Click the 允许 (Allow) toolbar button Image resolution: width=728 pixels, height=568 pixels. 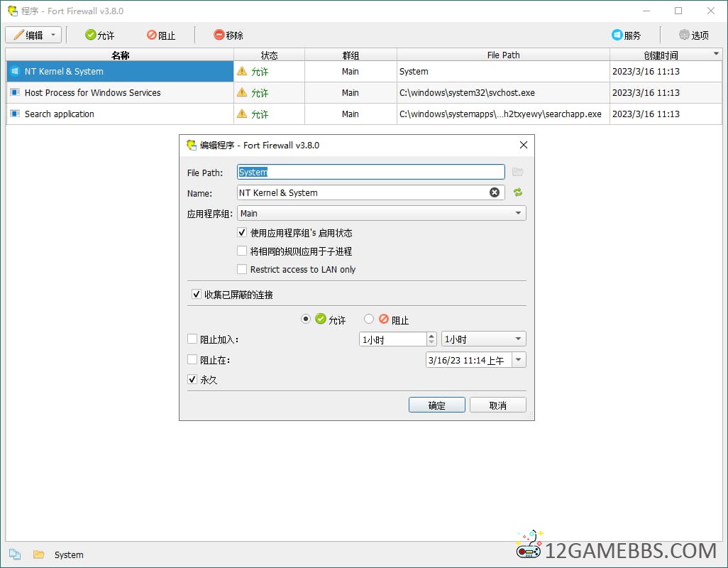pos(100,35)
